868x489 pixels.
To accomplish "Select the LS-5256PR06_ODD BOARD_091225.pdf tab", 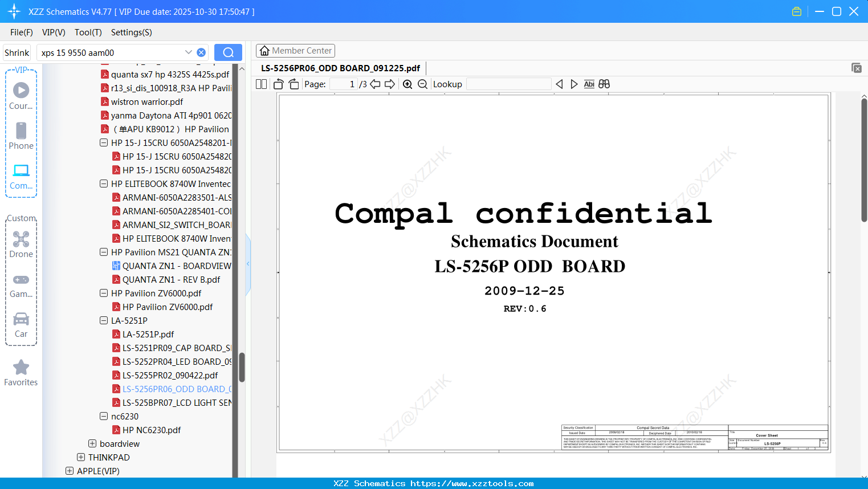I will click(341, 68).
